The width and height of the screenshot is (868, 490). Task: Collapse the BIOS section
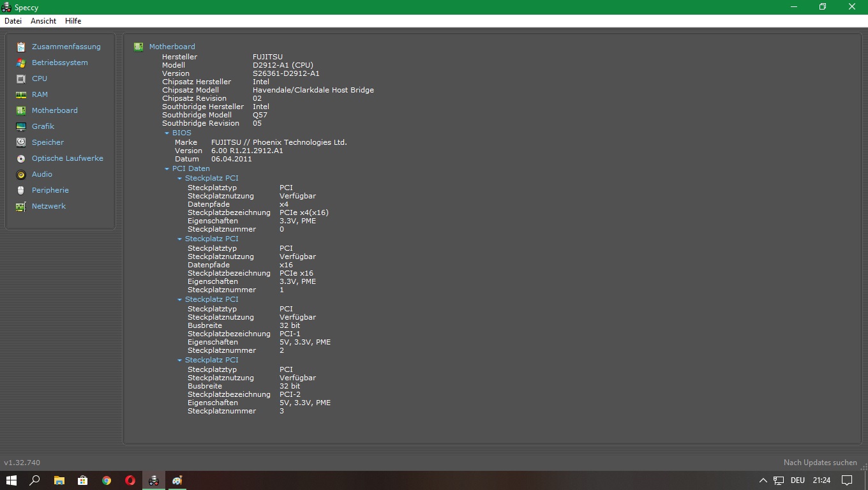coord(167,133)
